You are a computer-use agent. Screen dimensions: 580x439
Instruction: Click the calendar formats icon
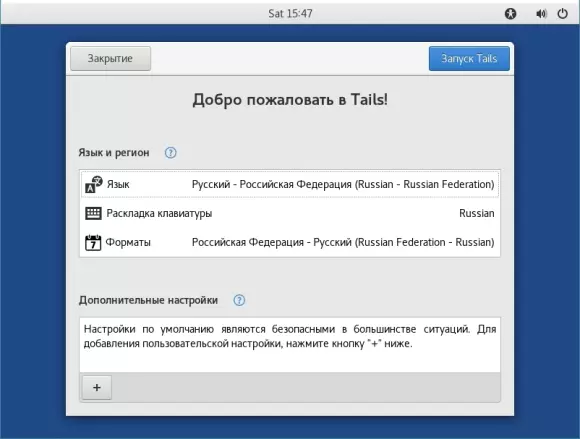pyautogui.click(x=93, y=243)
